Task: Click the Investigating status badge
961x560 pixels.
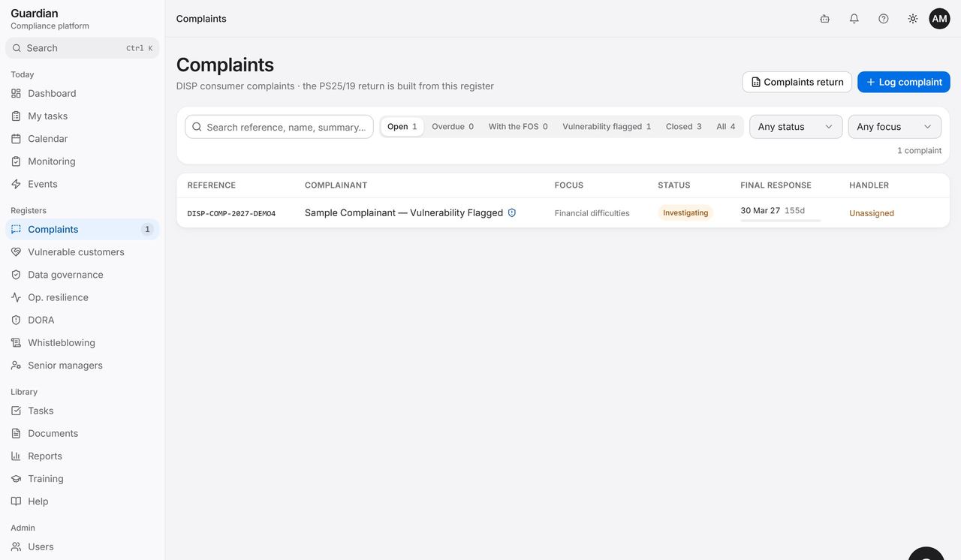Action: [685, 213]
